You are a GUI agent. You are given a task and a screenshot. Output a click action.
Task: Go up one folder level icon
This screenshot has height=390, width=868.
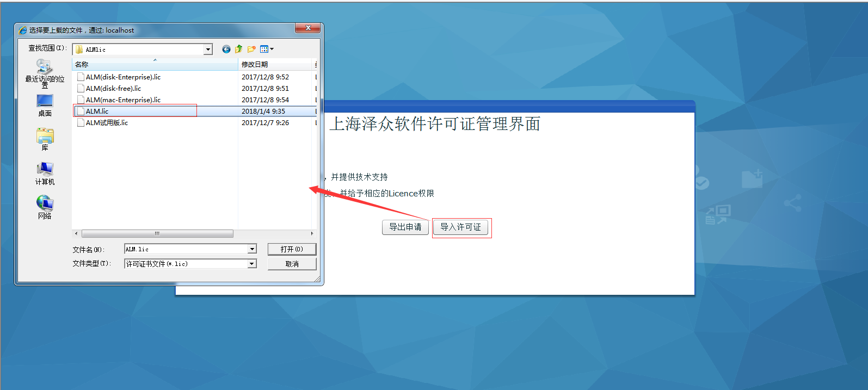click(239, 49)
